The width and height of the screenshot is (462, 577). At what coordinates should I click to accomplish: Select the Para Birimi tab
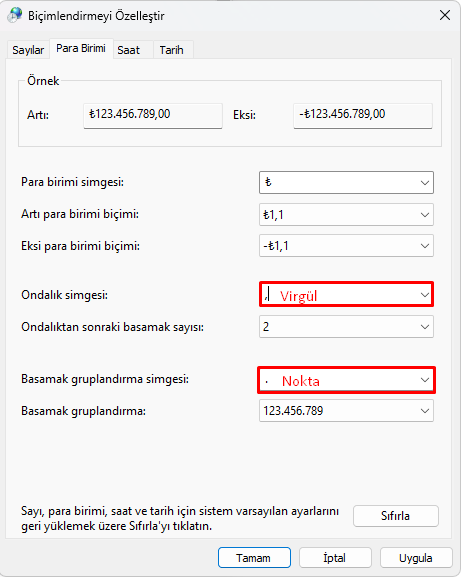pos(81,48)
